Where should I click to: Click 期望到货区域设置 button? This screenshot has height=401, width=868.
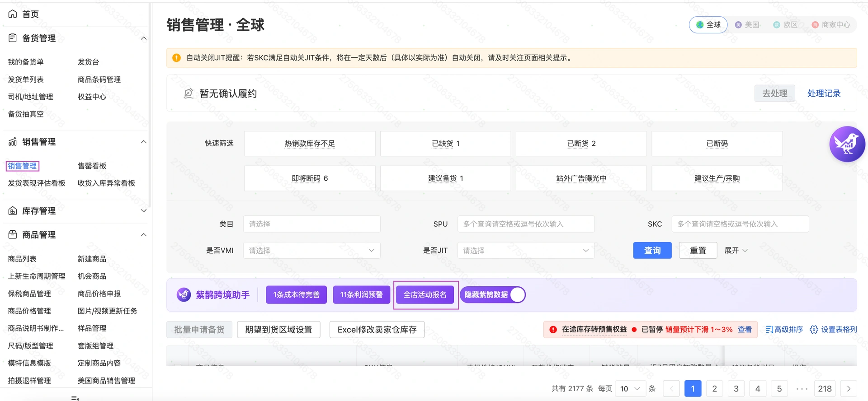[278, 330]
